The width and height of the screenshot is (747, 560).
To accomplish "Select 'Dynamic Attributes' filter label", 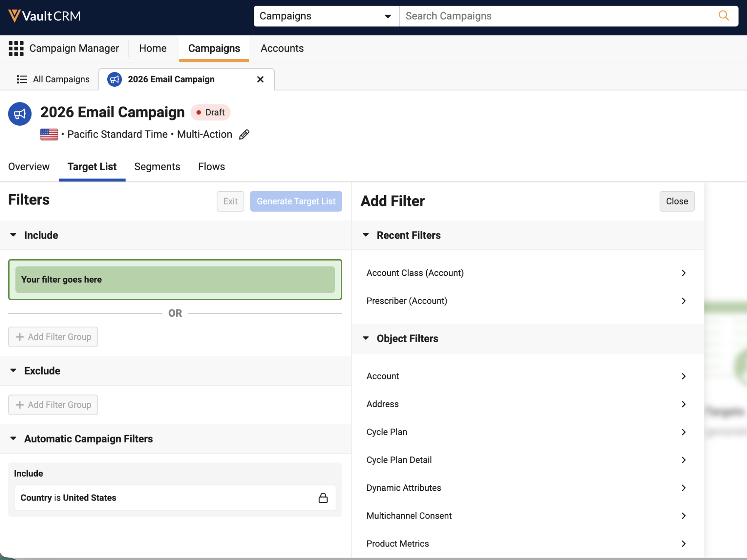I will (x=404, y=488).
